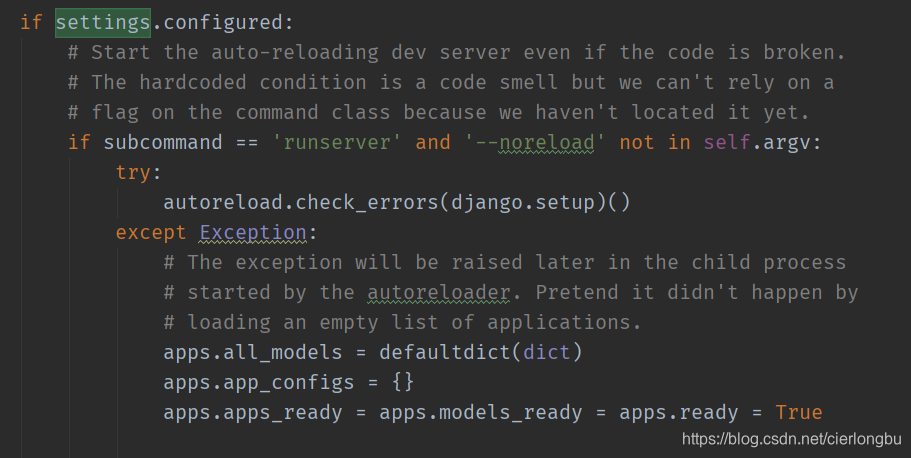
Task: Click the 'subcommand' variable
Action: click(163, 142)
